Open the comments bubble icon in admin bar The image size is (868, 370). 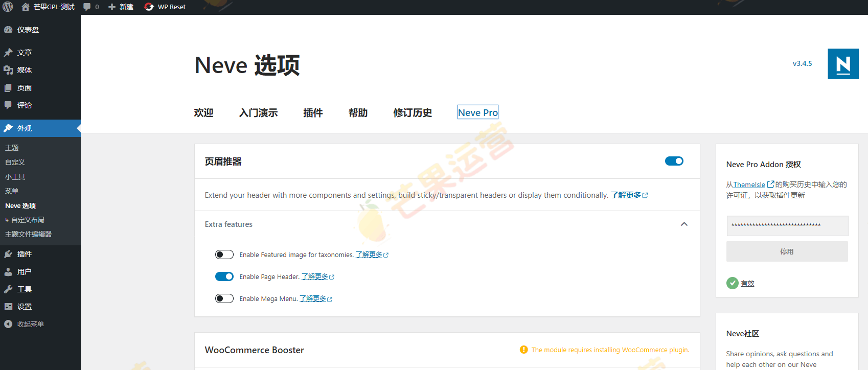[87, 7]
